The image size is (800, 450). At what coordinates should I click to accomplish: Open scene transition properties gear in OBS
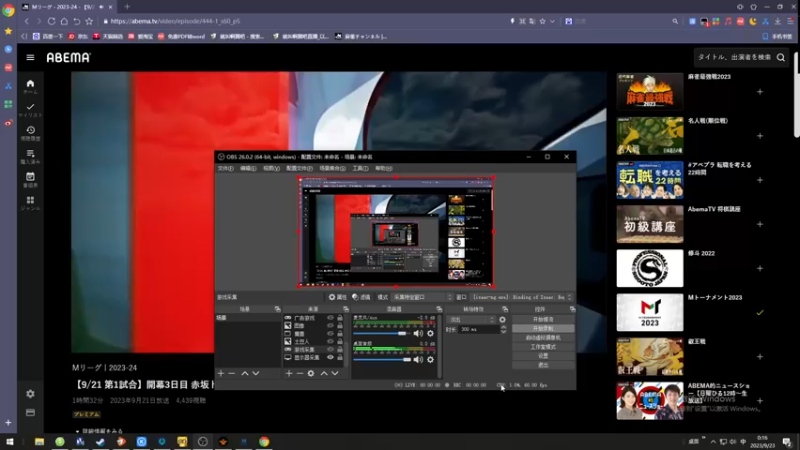pyautogui.click(x=503, y=319)
